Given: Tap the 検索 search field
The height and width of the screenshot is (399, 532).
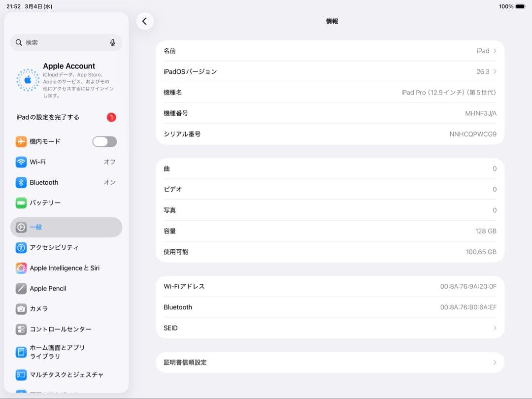Looking at the screenshot, I should click(x=66, y=42).
